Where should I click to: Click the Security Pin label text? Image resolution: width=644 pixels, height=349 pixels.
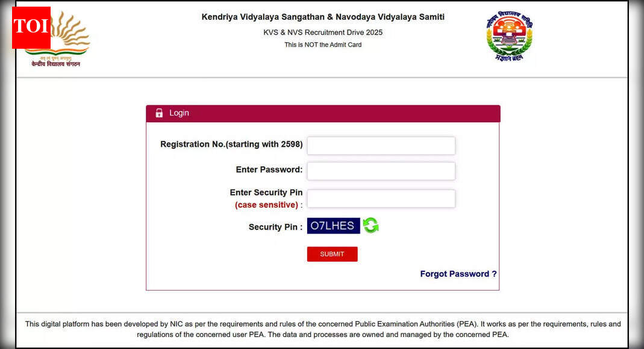(274, 227)
